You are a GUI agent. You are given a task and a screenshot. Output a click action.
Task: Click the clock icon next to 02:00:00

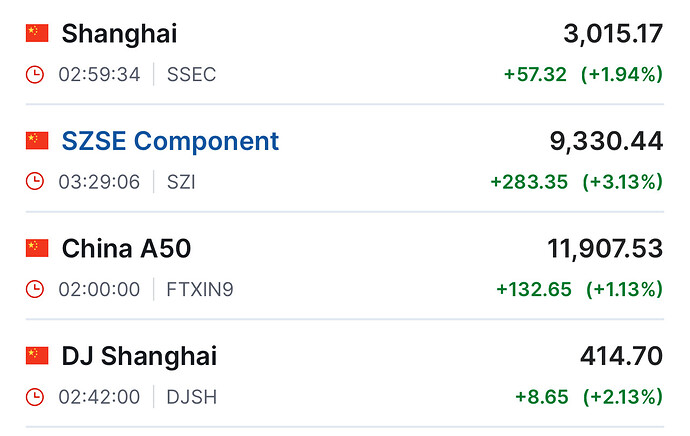click(x=35, y=289)
